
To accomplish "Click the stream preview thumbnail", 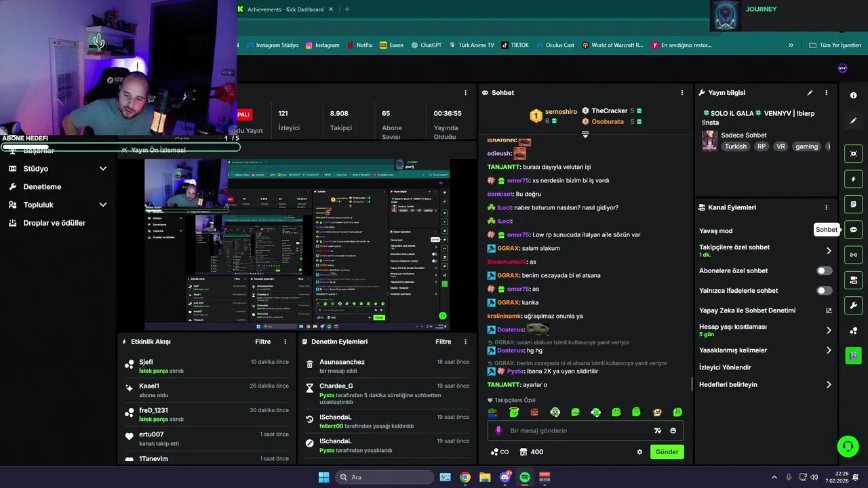I will (x=297, y=245).
